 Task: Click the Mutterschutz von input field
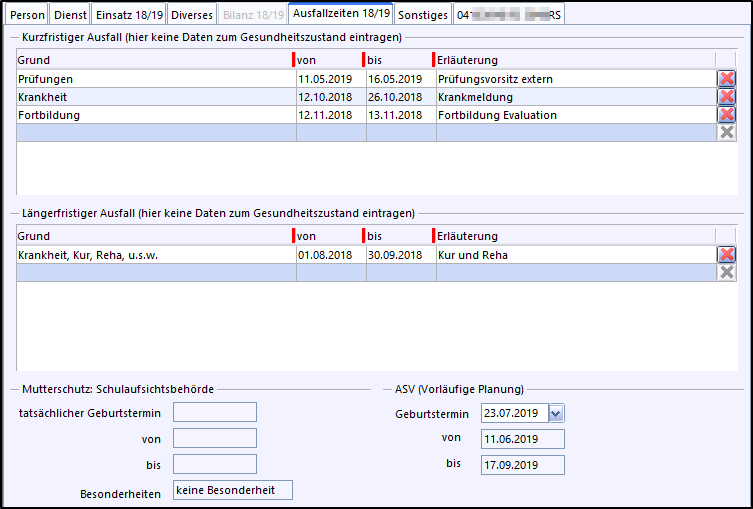pyautogui.click(x=214, y=438)
